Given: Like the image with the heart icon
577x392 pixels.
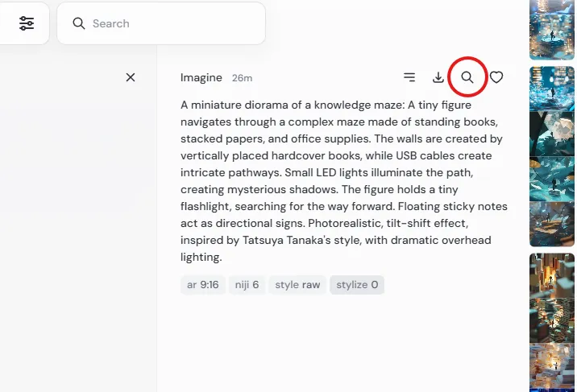Looking at the screenshot, I should pos(496,77).
